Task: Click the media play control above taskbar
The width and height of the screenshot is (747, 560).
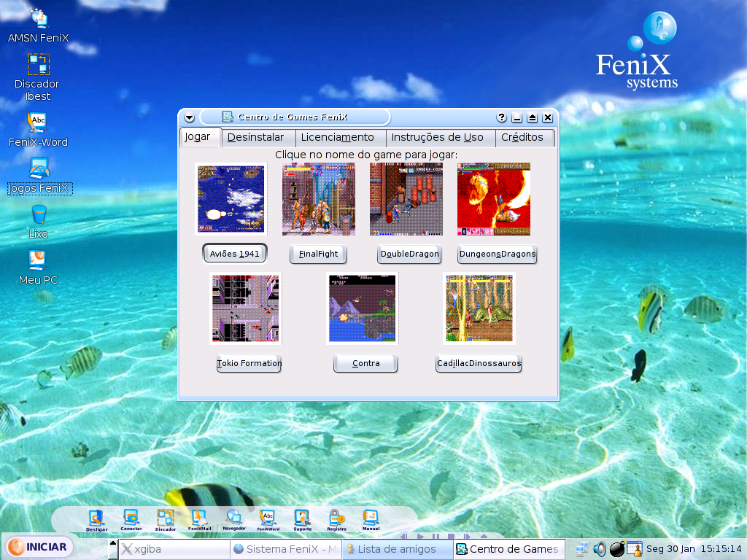Action: click(x=420, y=537)
